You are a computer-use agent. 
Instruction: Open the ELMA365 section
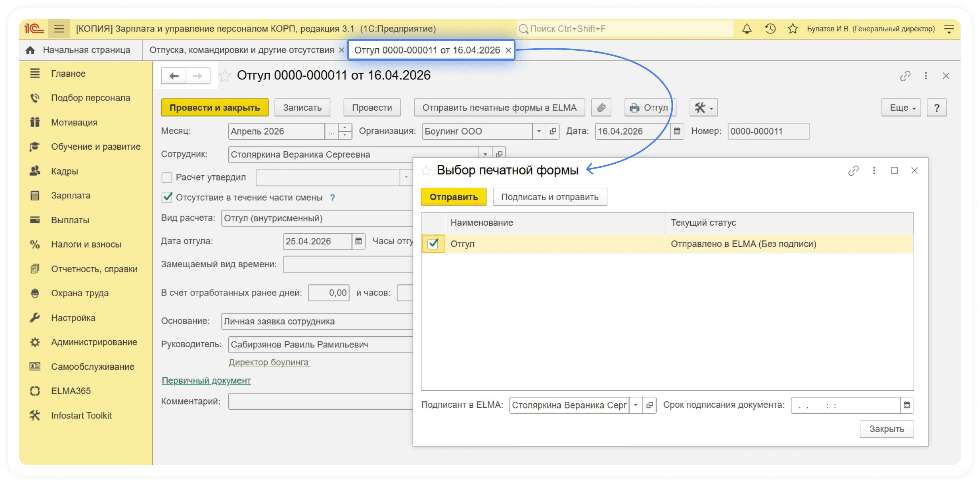coord(71,391)
